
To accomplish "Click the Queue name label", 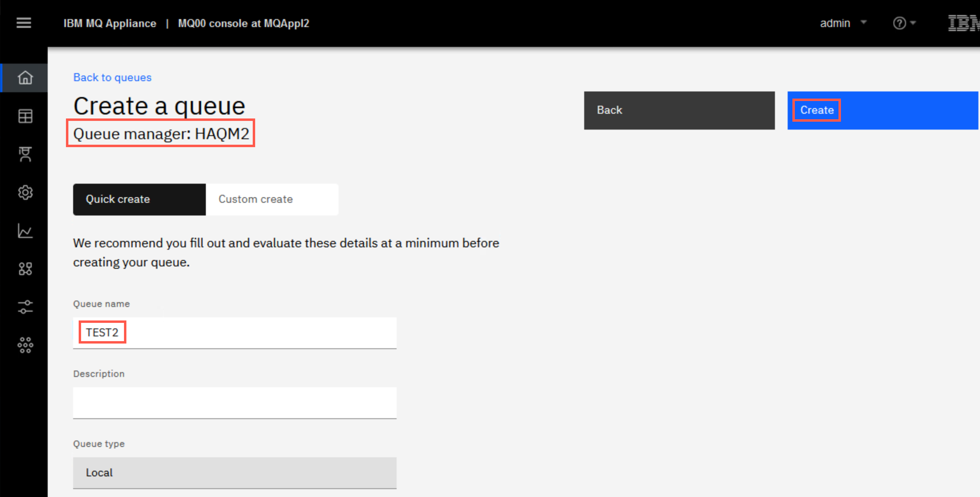I will (x=101, y=304).
